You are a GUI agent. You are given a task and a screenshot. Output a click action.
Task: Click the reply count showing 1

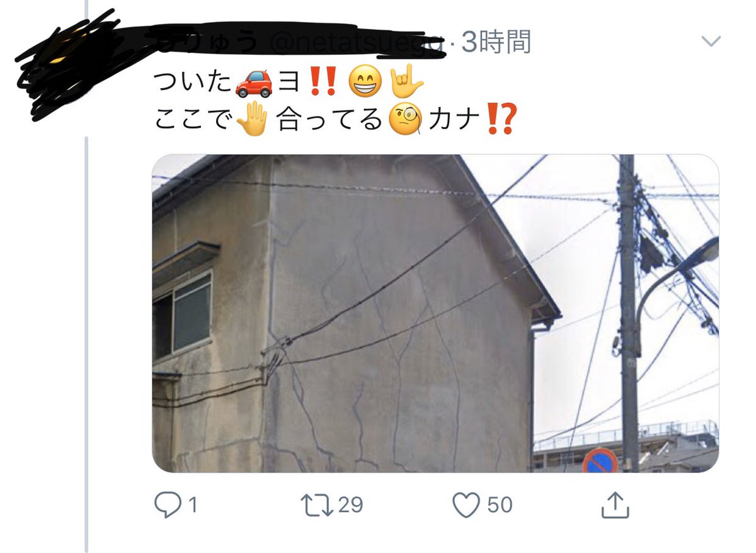click(x=192, y=505)
